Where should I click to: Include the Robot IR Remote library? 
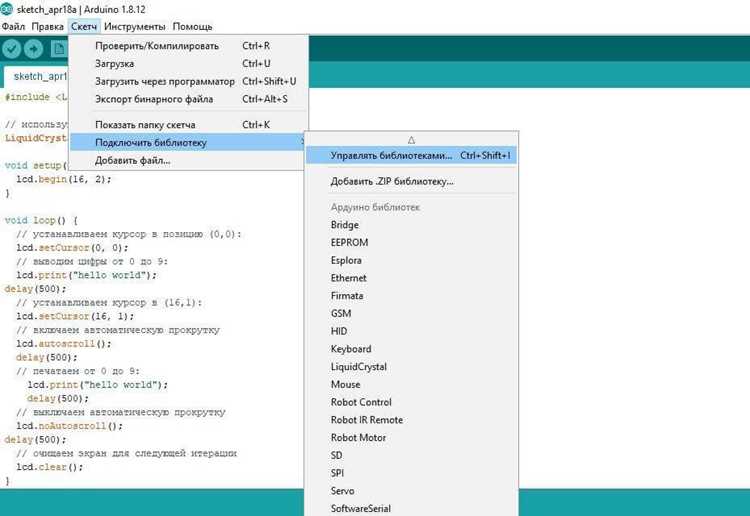click(x=411, y=420)
